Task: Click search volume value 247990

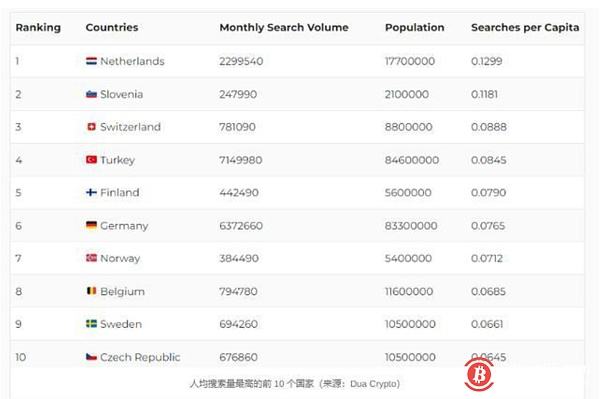Action: [238, 94]
